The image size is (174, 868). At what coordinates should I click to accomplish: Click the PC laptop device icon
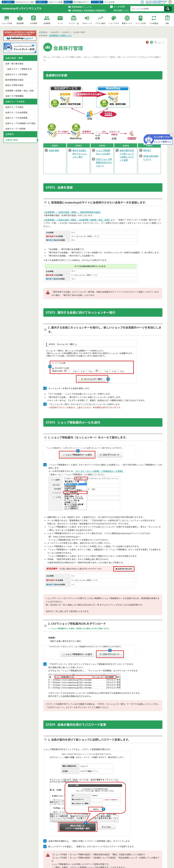pyautogui.click(x=159, y=42)
